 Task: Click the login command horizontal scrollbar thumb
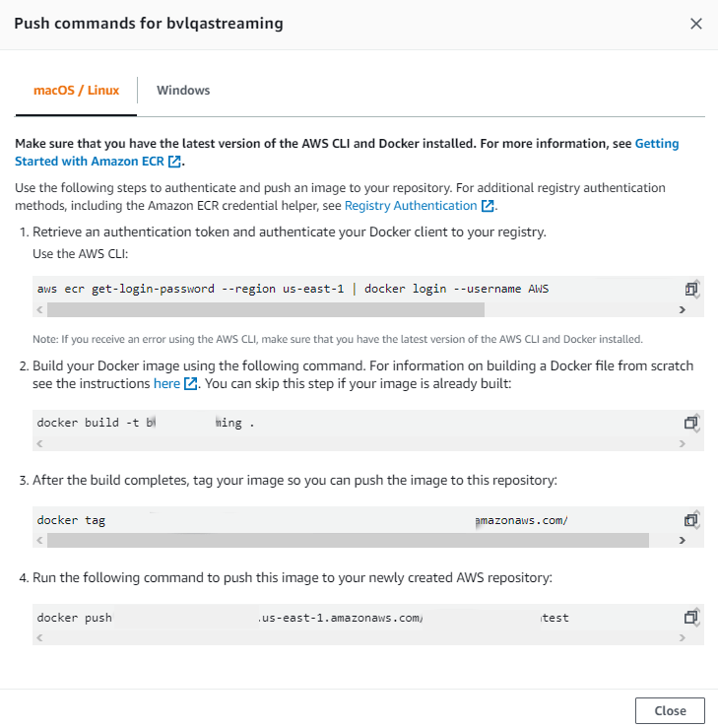coord(266,309)
